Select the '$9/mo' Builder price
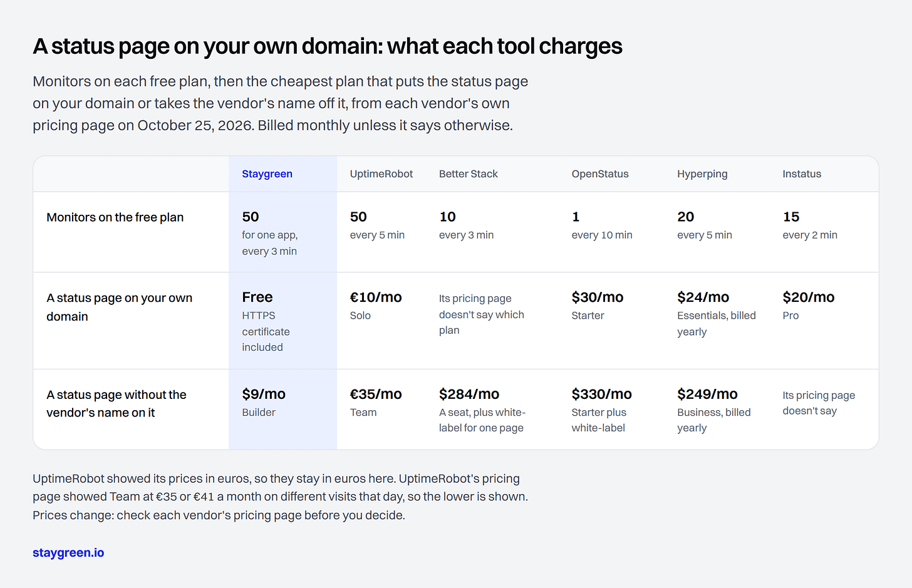This screenshot has height=588, width=912. pyautogui.click(x=264, y=394)
